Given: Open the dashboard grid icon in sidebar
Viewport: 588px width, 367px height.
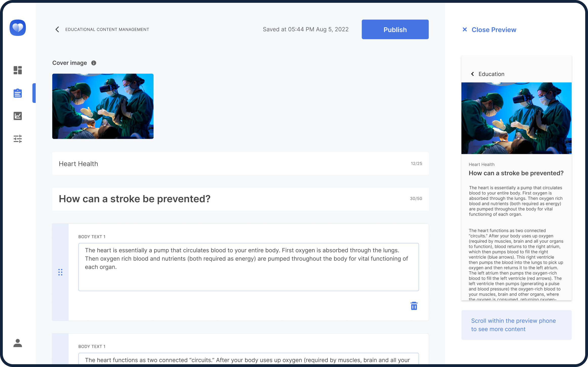Looking at the screenshot, I should (18, 70).
